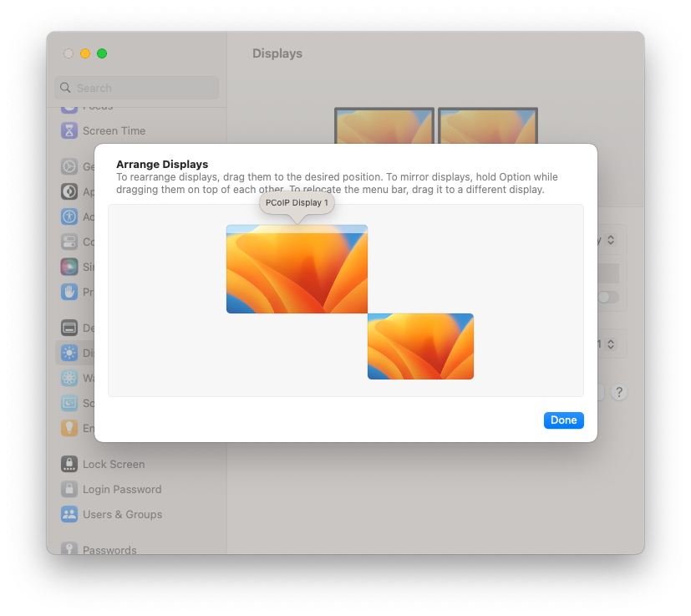Open Screen Saver icon
Viewport: 691px width, 616px height.
69,403
